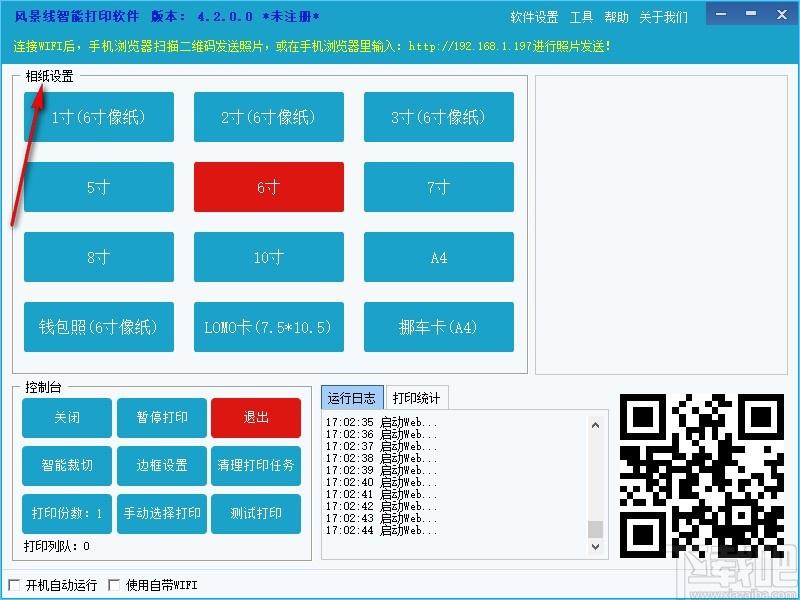The image size is (800, 600).
Task: Pause printing with 暂停打印
Action: [162, 417]
